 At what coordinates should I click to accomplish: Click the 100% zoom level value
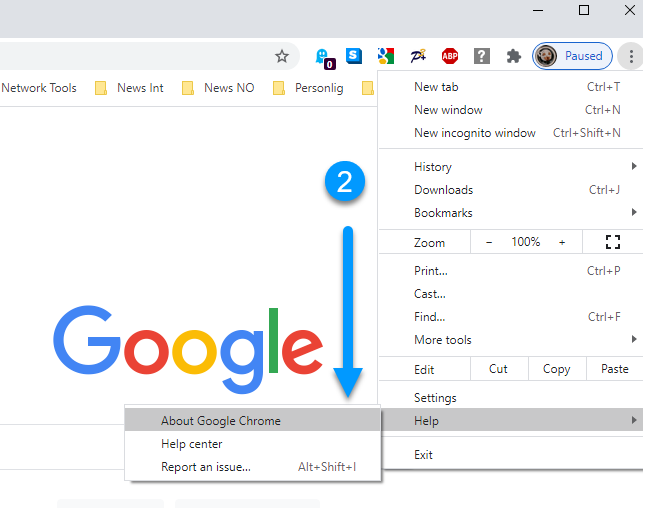point(526,242)
